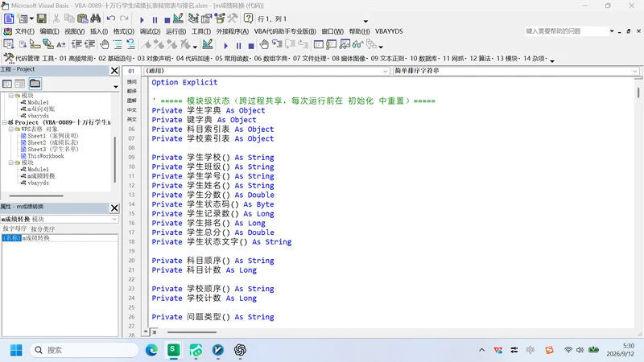Screen dimensions: 644x362
Task: Collapse the Project (VBA-0089) tree node
Action: pos(5,122)
